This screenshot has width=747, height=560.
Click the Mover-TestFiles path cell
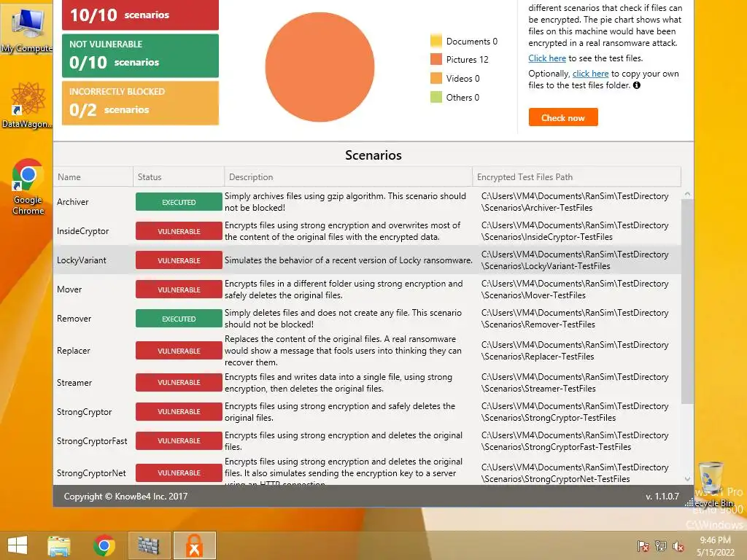point(575,289)
